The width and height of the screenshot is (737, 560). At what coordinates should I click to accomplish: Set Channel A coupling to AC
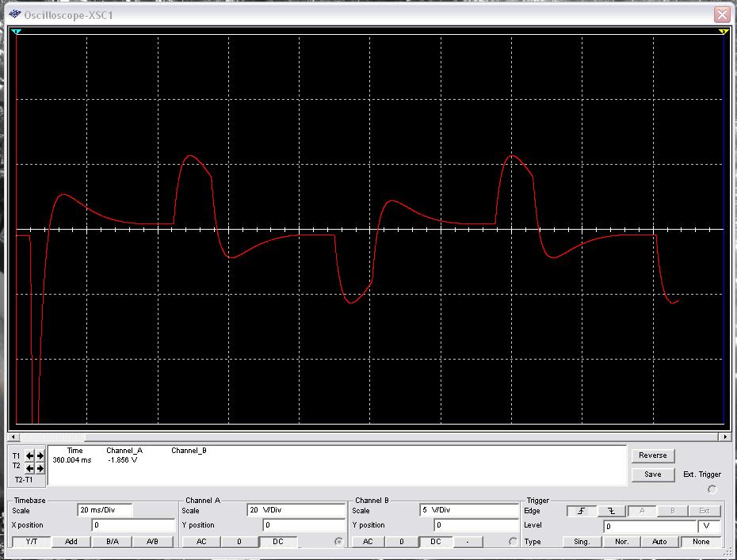[x=201, y=542]
